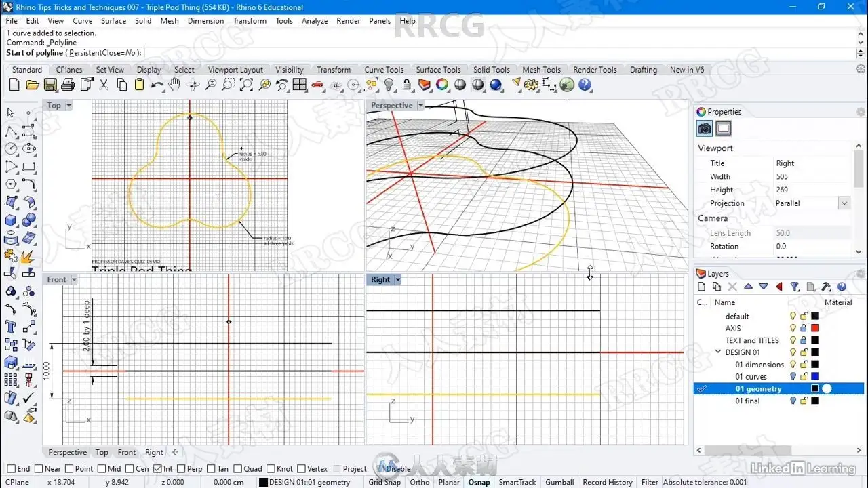Viewport: 868px width, 488px height.
Task: Click the Undo arrow icon
Action: click(x=157, y=85)
